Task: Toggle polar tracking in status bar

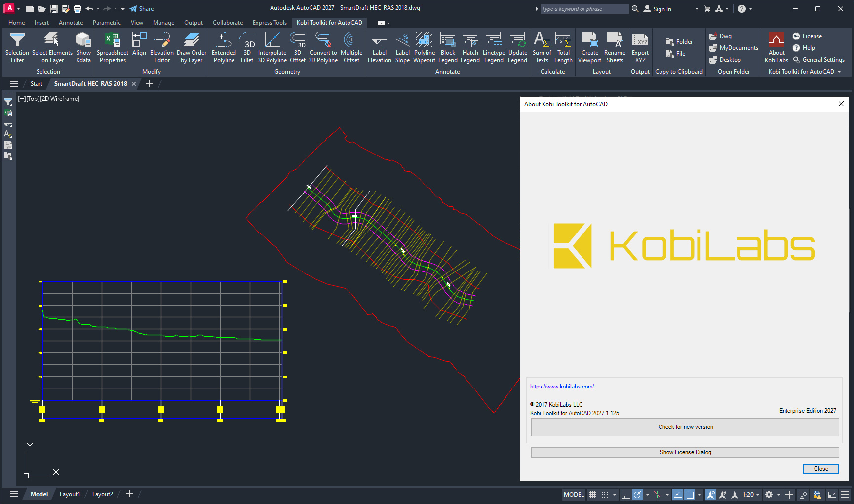Action: [638, 494]
